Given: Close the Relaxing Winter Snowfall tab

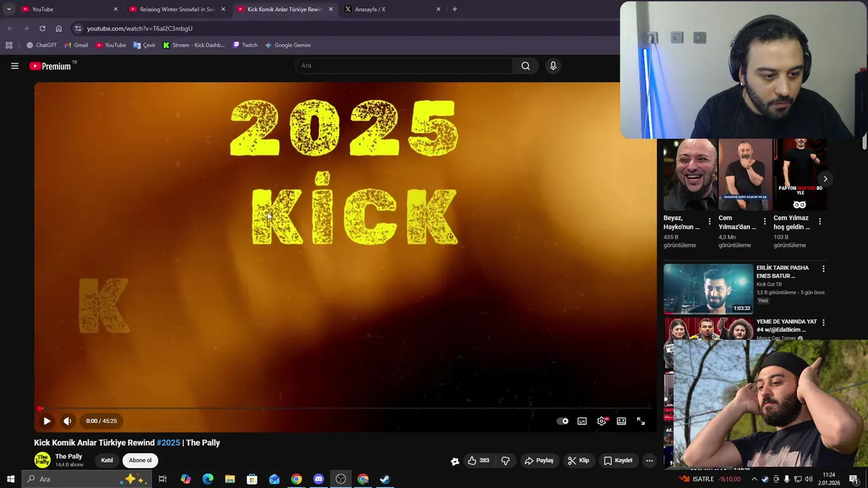Looking at the screenshot, I should pos(223,9).
